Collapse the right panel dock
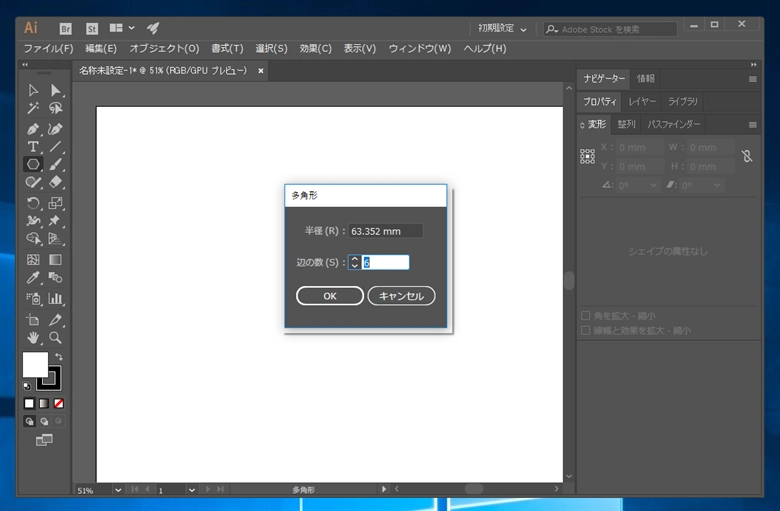Image resolution: width=780 pixels, height=511 pixels. tap(754, 65)
